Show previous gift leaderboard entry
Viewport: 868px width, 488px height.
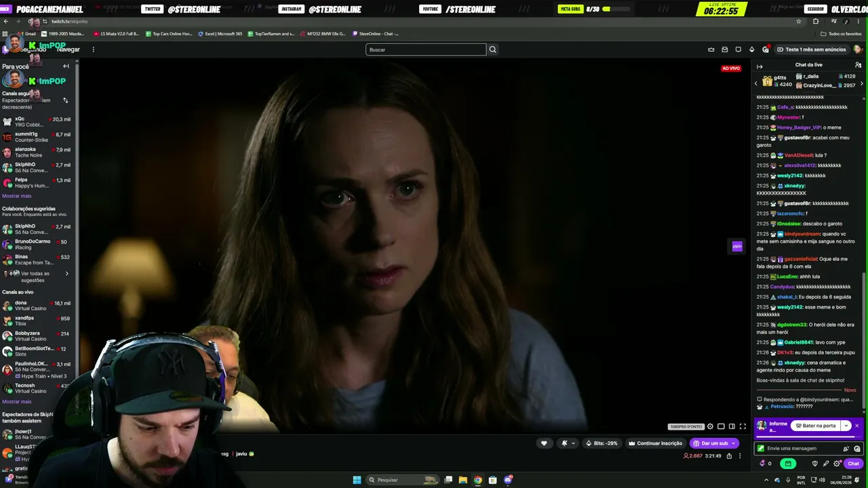pos(756,83)
